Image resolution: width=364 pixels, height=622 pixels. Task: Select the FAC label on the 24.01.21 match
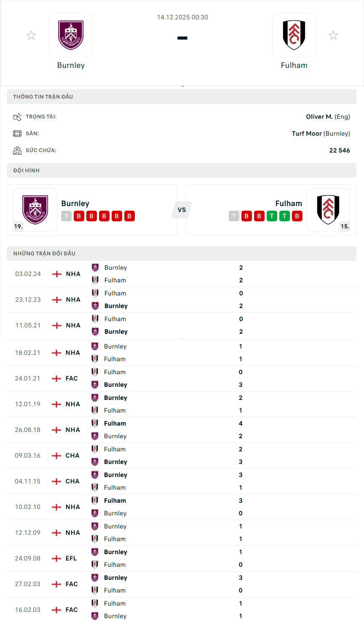(x=71, y=378)
